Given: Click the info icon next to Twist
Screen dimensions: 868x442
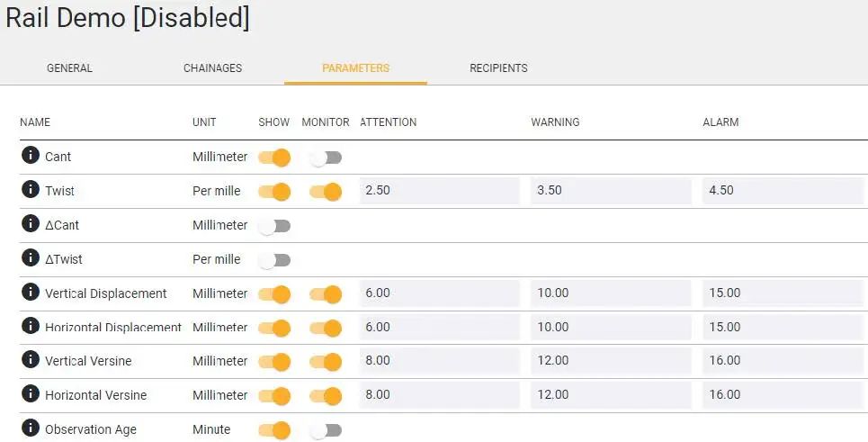Looking at the screenshot, I should pos(31,189).
